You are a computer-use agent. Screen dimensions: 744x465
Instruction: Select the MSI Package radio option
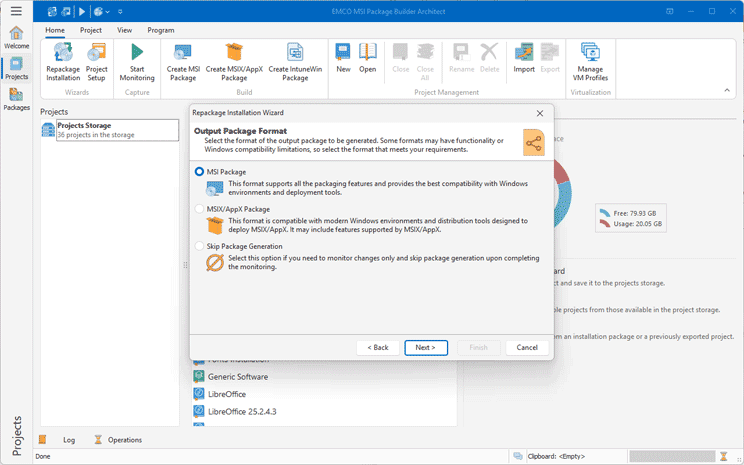click(x=200, y=172)
